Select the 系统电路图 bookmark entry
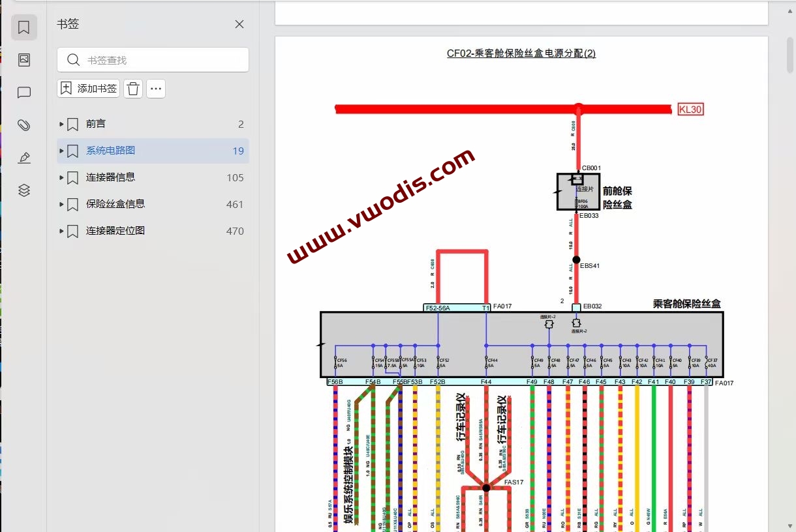The height and width of the screenshot is (532, 796). tap(110, 150)
